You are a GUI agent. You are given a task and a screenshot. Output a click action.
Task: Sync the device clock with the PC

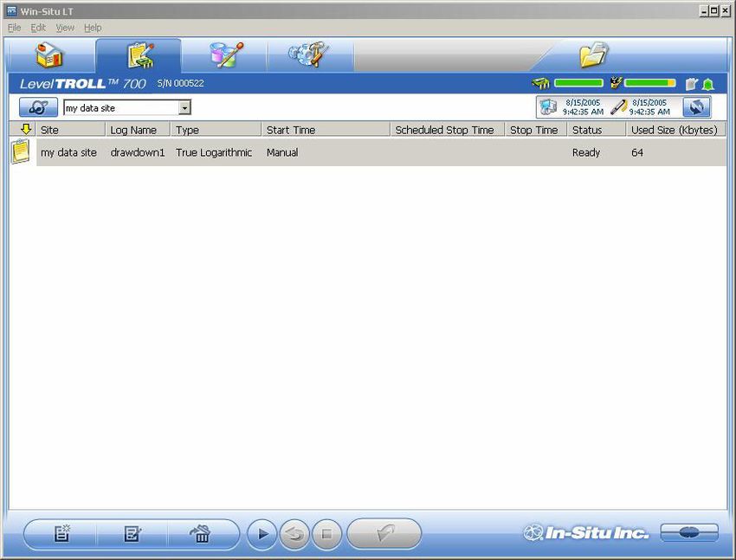coord(696,107)
